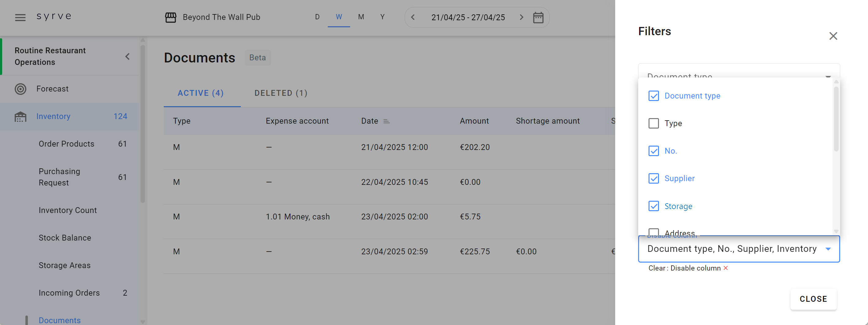Uncheck the Supplier checkbox
Screen dimensions: 868x325
point(653,178)
